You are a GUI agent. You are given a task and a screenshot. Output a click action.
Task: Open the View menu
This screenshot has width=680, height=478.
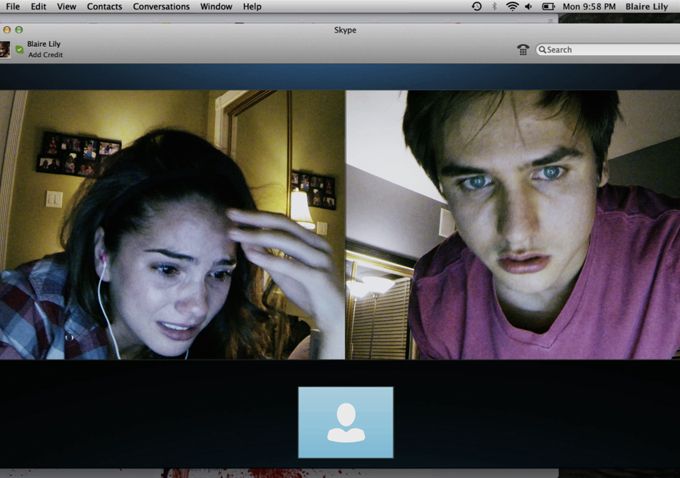pos(66,7)
